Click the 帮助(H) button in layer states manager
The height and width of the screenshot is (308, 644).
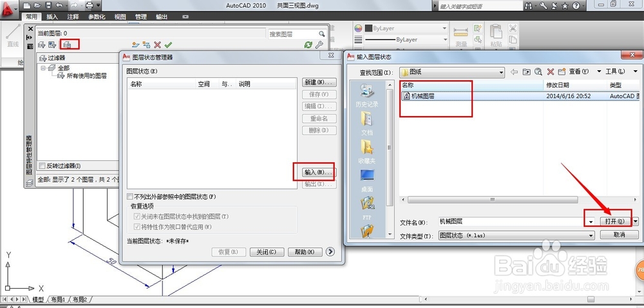[305, 252]
